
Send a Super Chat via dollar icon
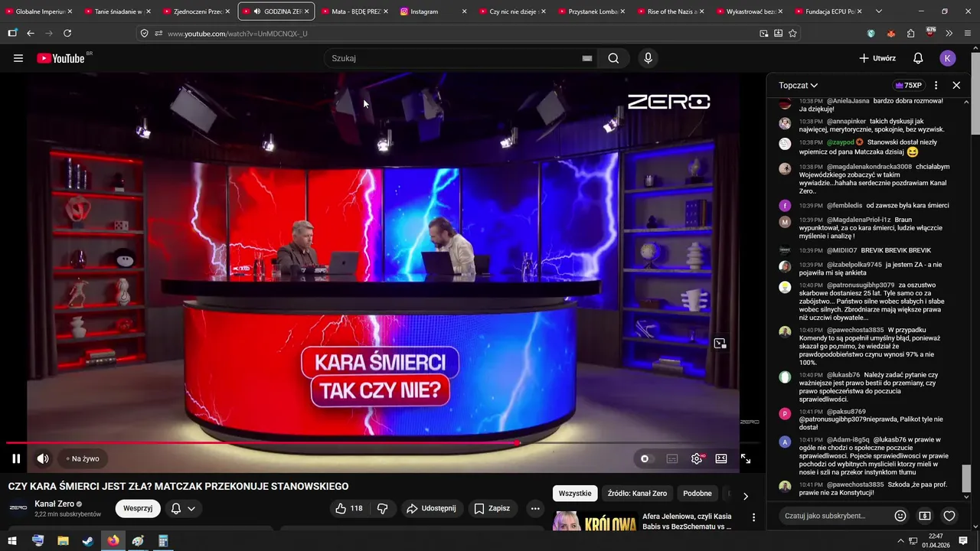click(925, 516)
